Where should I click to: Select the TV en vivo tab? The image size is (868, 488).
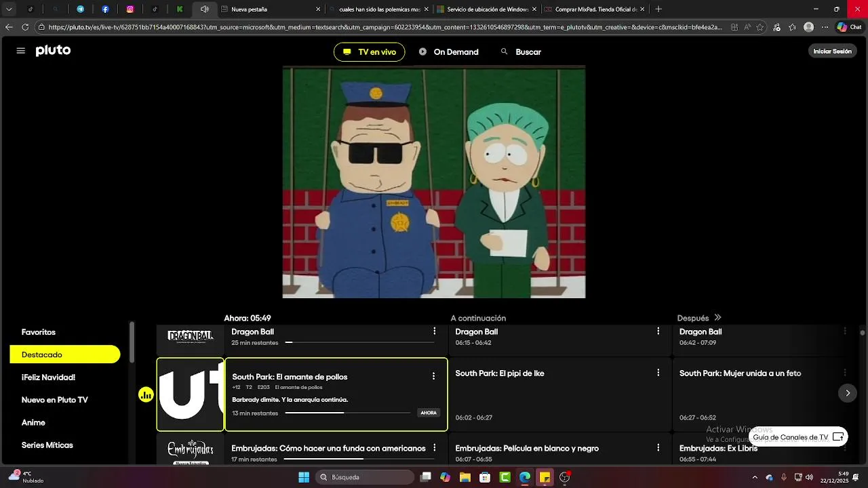369,52
